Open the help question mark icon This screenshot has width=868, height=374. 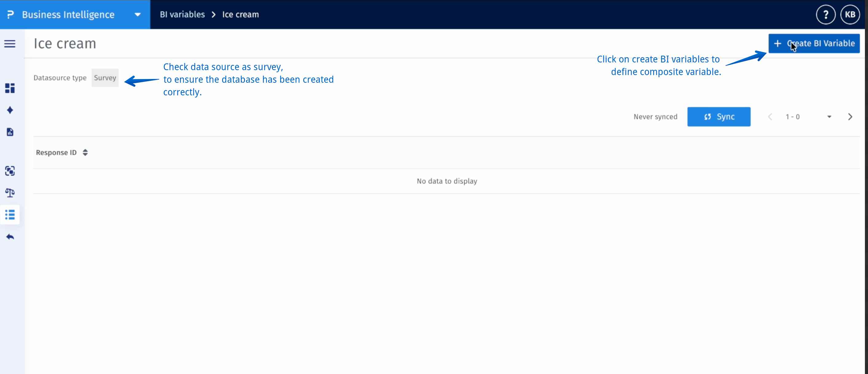(x=826, y=14)
